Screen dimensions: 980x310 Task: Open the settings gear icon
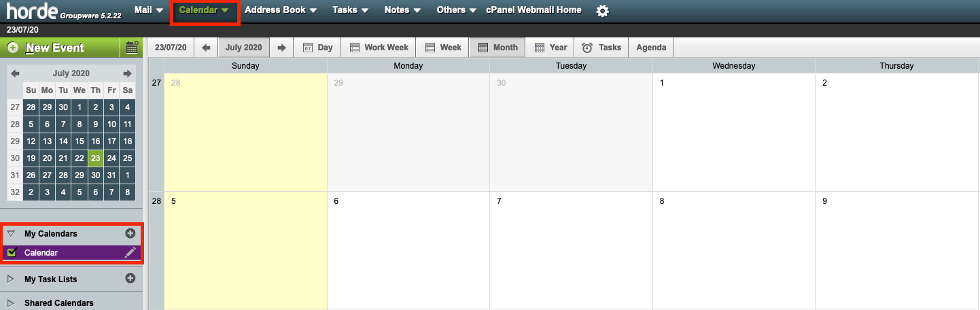pyautogui.click(x=602, y=11)
